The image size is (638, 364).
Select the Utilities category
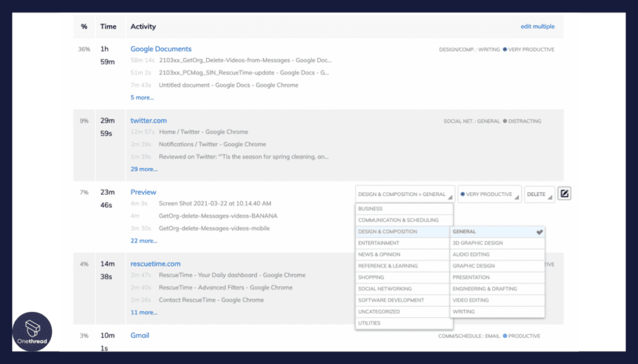(x=404, y=323)
